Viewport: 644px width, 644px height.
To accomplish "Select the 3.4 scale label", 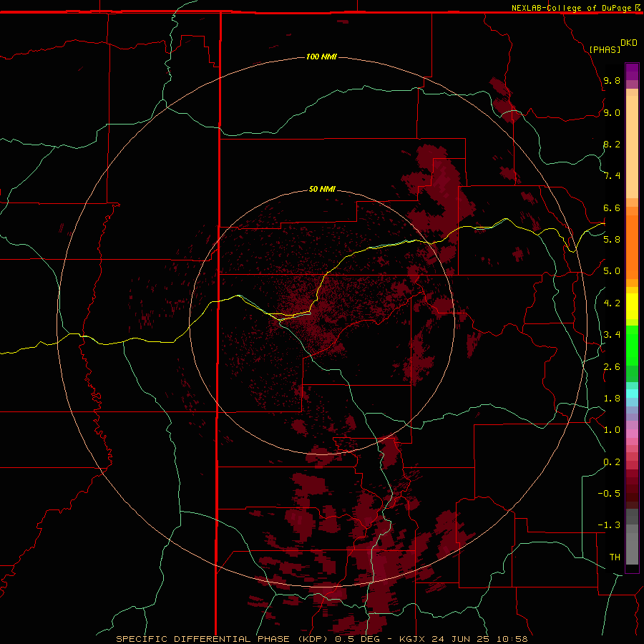I will tap(612, 334).
